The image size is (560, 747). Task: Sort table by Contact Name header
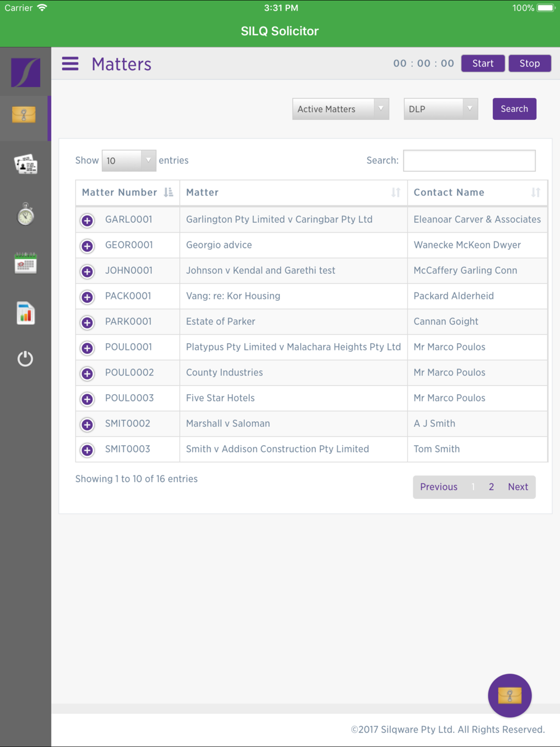coord(477,193)
